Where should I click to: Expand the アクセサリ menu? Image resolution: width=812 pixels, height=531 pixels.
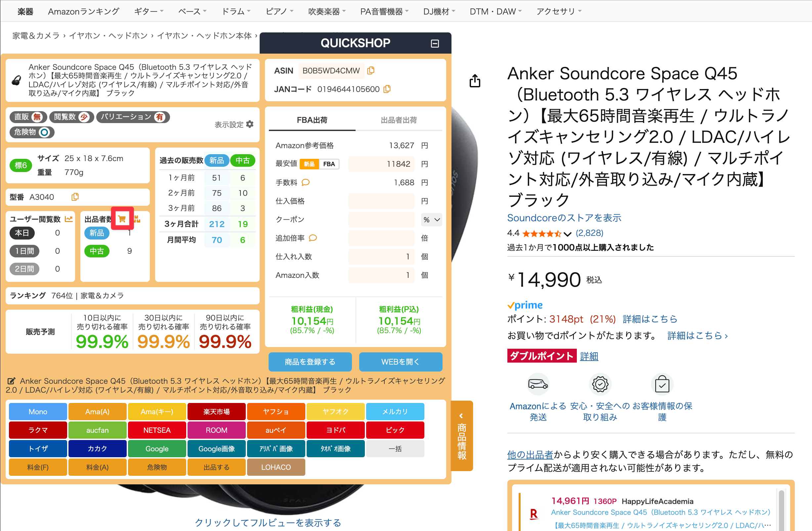point(559,12)
